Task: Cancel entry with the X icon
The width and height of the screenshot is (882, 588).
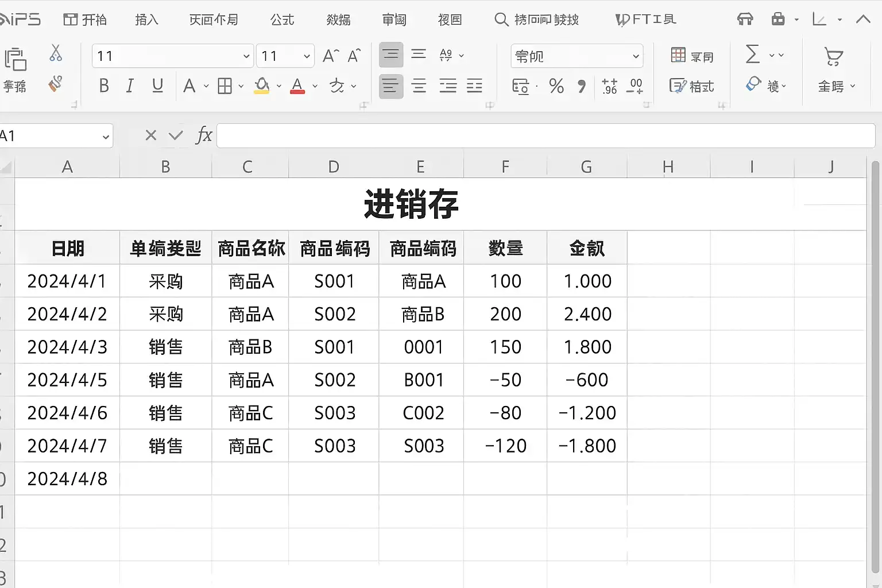Action: tap(151, 135)
